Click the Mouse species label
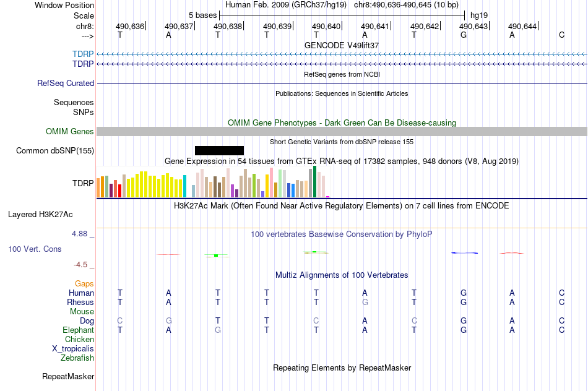The height and width of the screenshot is (391, 588). (x=82, y=312)
